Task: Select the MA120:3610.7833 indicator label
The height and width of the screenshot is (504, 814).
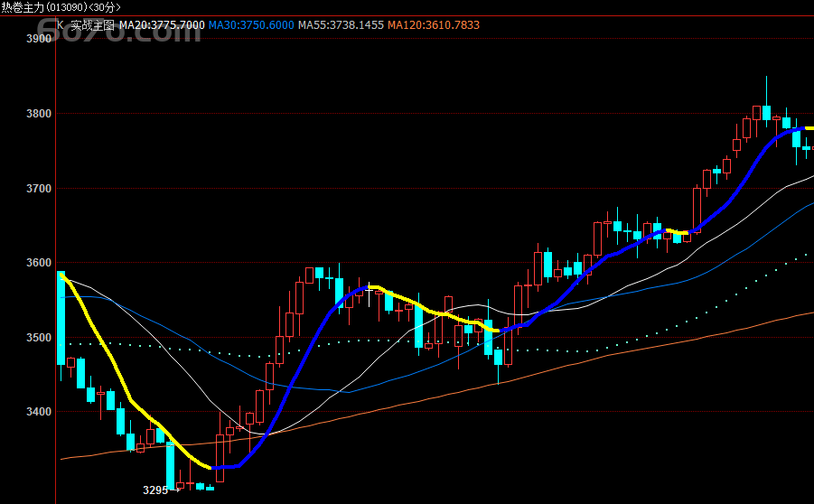Action: tap(434, 25)
